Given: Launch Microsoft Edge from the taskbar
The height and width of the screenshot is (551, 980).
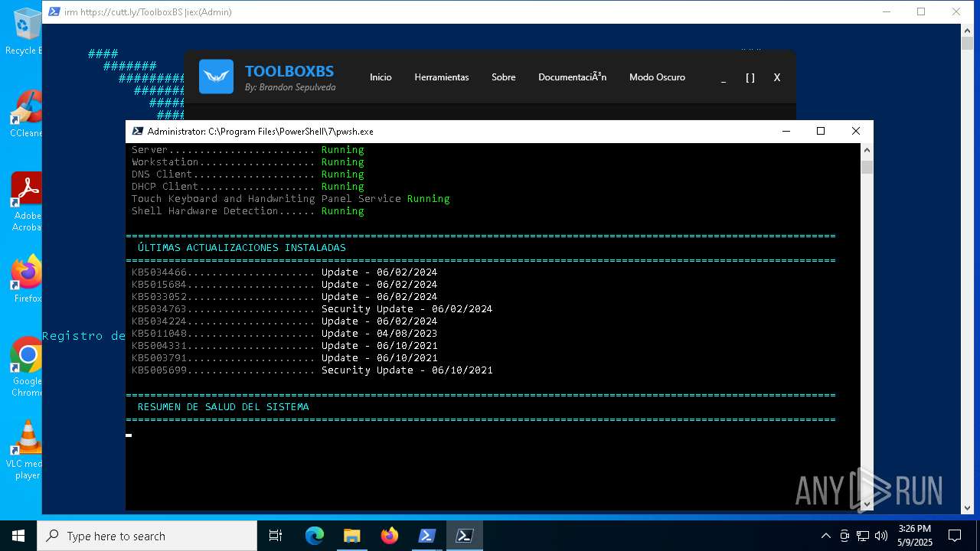Looking at the screenshot, I should [315, 536].
